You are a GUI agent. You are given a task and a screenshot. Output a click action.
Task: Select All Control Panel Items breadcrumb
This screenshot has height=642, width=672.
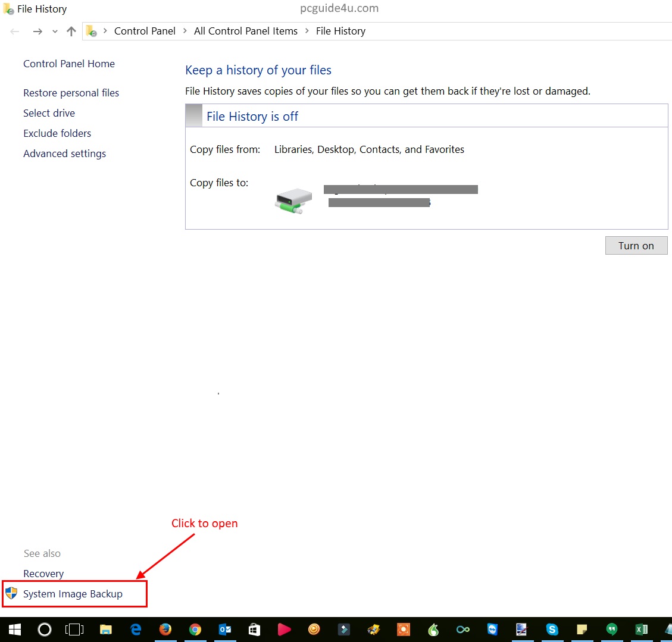[x=245, y=31]
